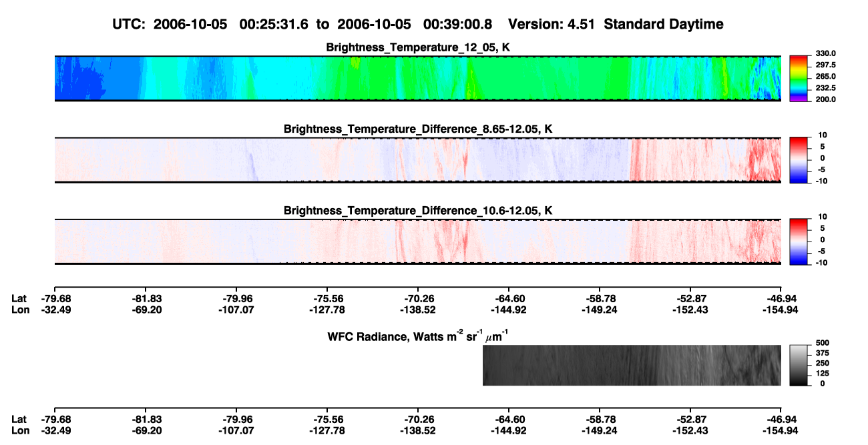868x445 pixels.
Task: Click longitude -154.94 on the axis below the WFC panel
Action: 781,430
